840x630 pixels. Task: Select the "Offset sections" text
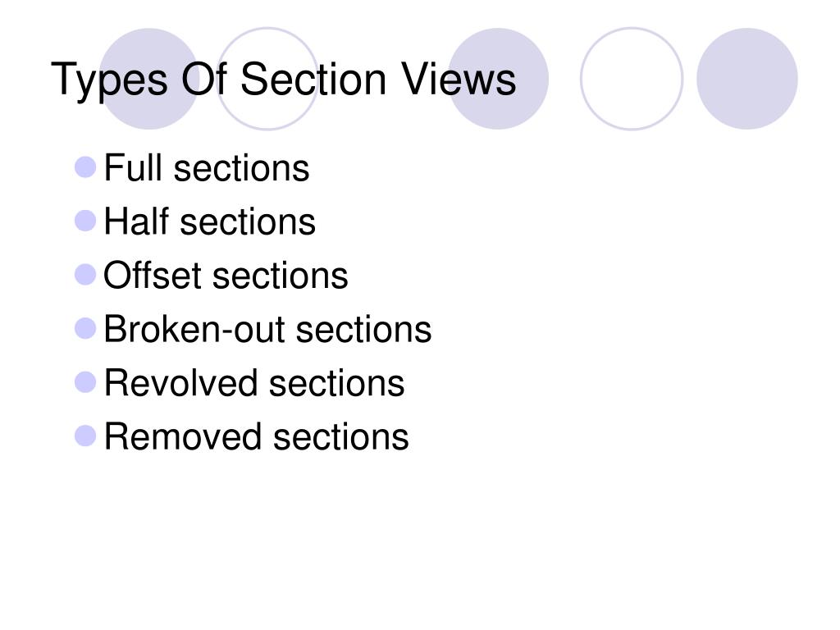(x=226, y=276)
